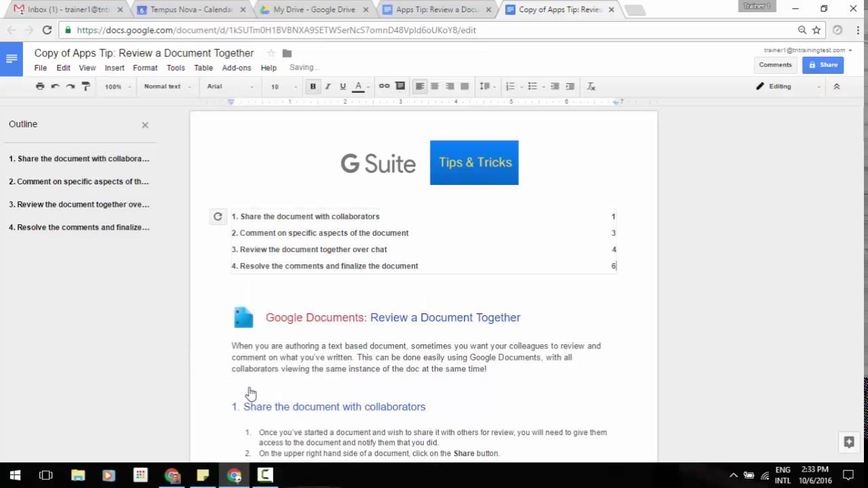Close the Outline panel

click(144, 125)
